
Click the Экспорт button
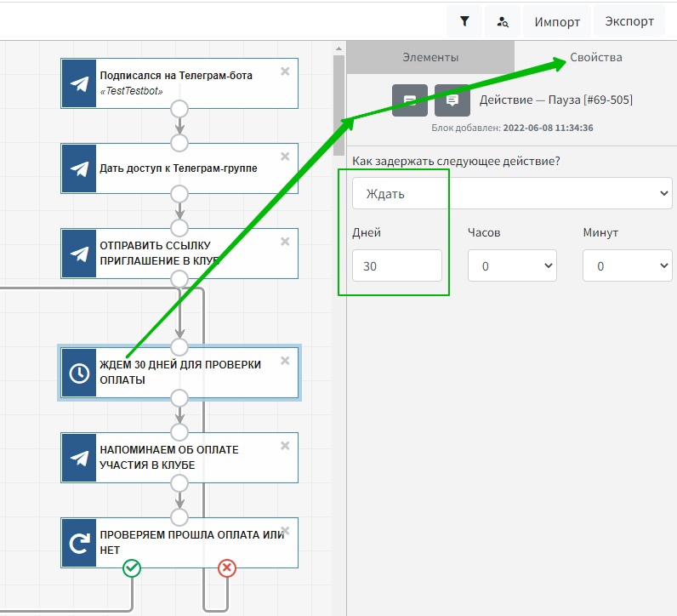(x=629, y=21)
